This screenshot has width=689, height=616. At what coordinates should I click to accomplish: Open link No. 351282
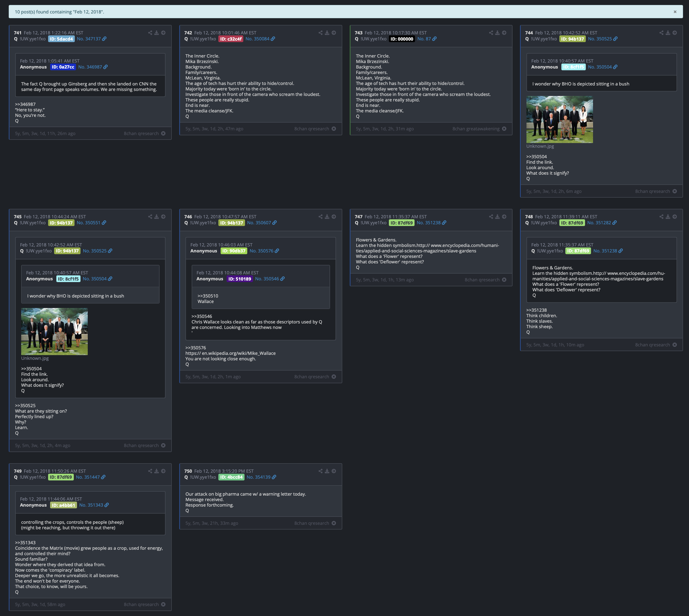[602, 223]
